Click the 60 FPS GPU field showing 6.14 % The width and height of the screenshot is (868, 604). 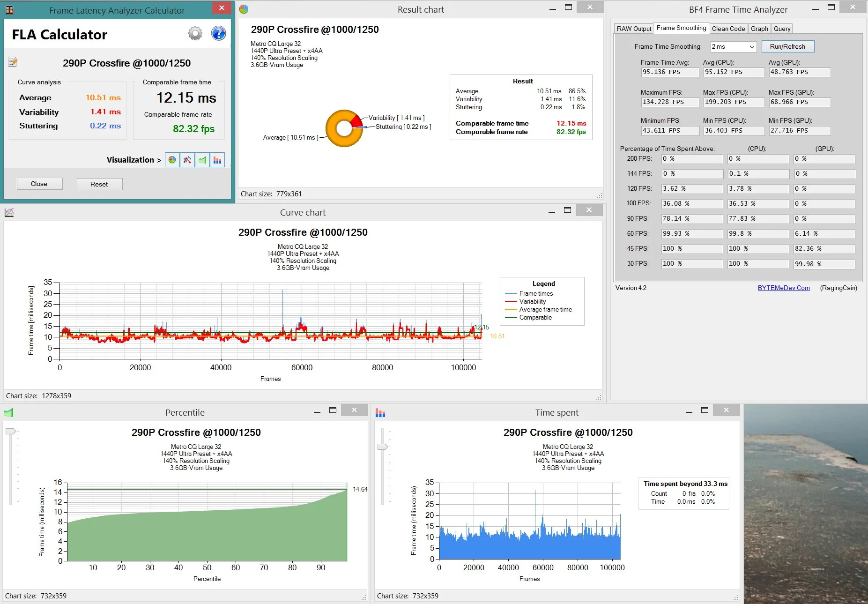tap(824, 234)
